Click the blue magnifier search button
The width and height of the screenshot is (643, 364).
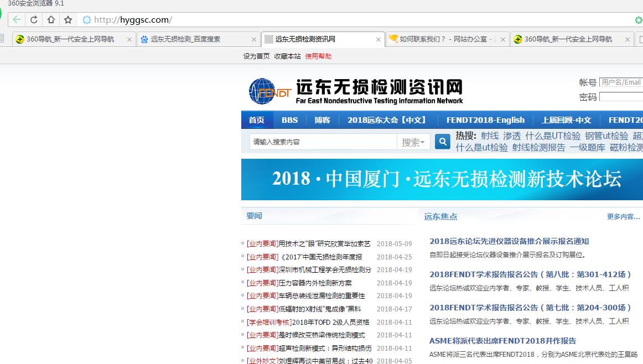[443, 142]
